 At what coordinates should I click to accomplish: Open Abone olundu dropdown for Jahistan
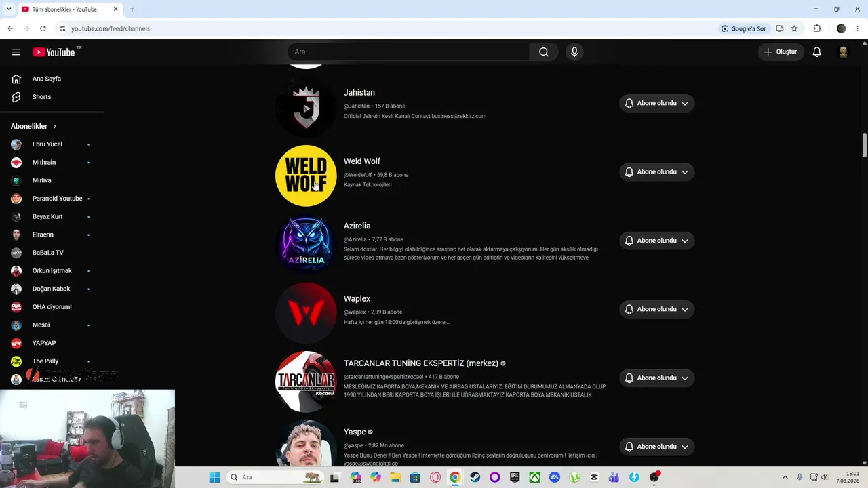point(656,104)
